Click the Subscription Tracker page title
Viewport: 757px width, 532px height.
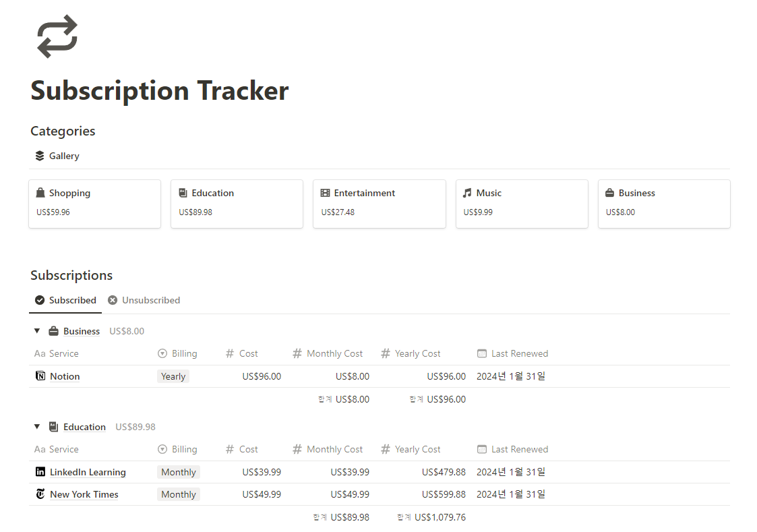pyautogui.click(x=160, y=91)
